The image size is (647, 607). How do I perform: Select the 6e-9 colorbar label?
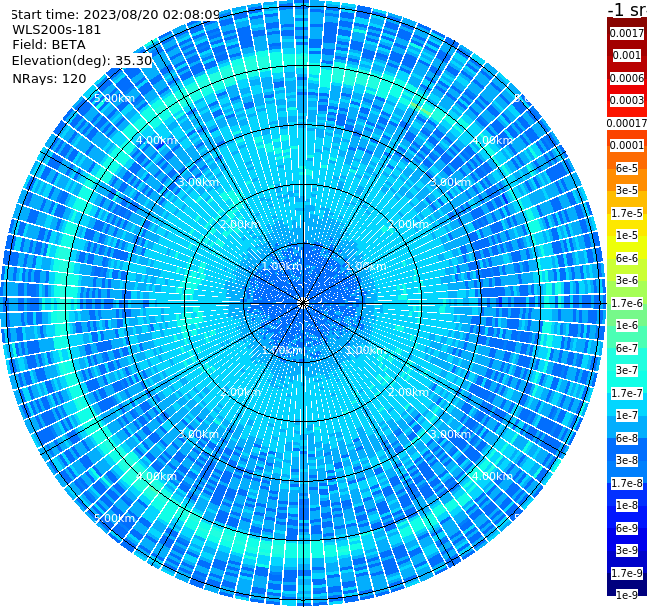tap(627, 528)
